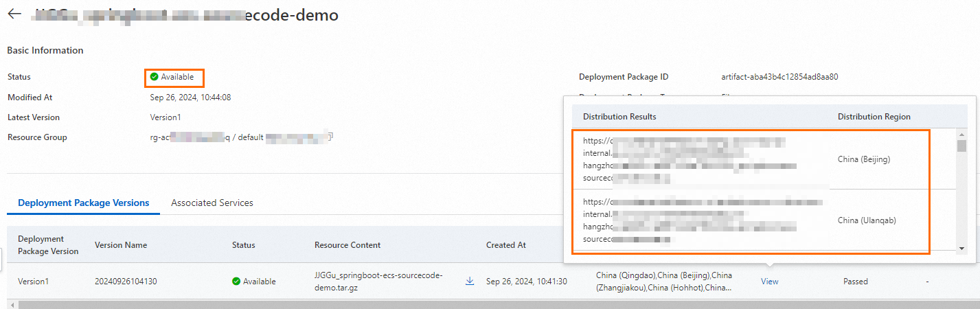Click the Distribution Results column header

point(619,117)
